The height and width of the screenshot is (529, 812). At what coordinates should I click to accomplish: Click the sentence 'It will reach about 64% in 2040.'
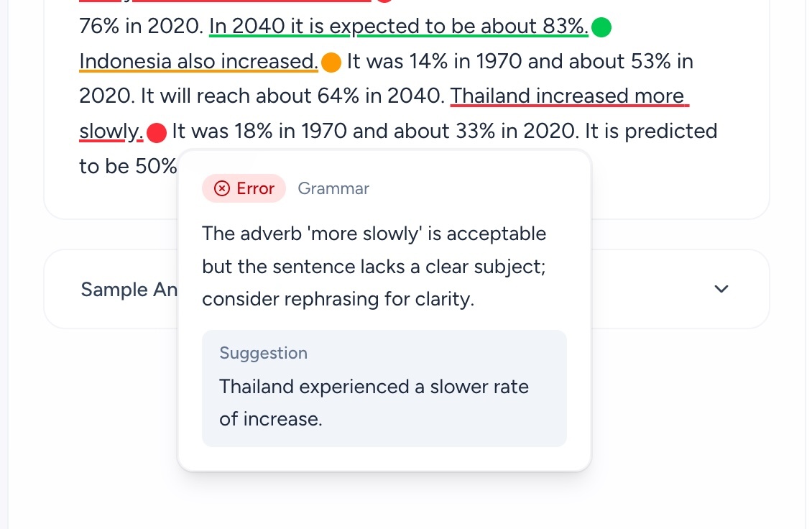[x=292, y=96]
